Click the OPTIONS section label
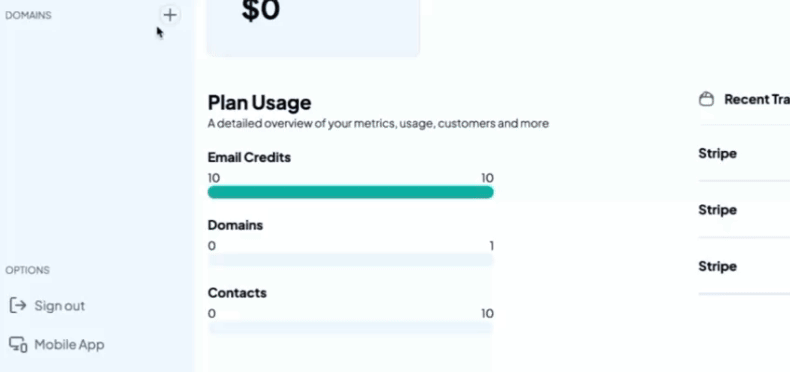Screen dimensions: 790x372 28,270
